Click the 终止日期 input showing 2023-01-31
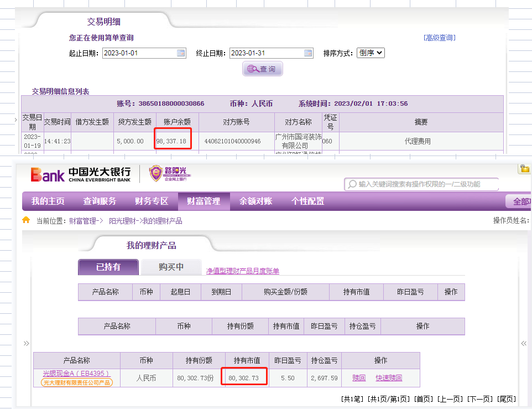 pos(272,53)
